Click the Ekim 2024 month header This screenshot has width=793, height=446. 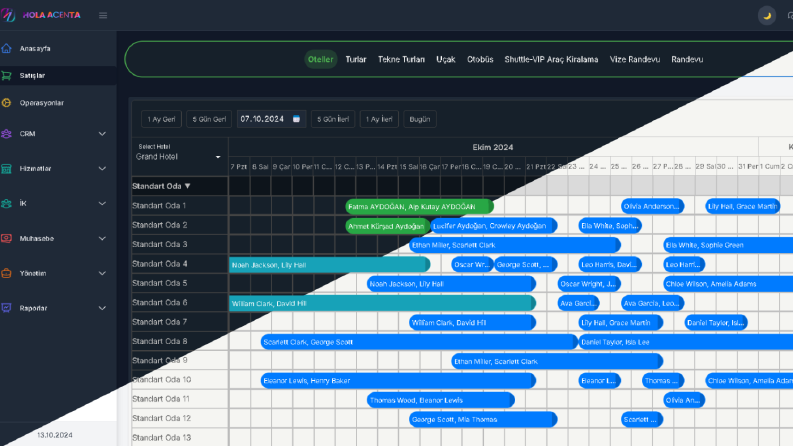tap(493, 147)
